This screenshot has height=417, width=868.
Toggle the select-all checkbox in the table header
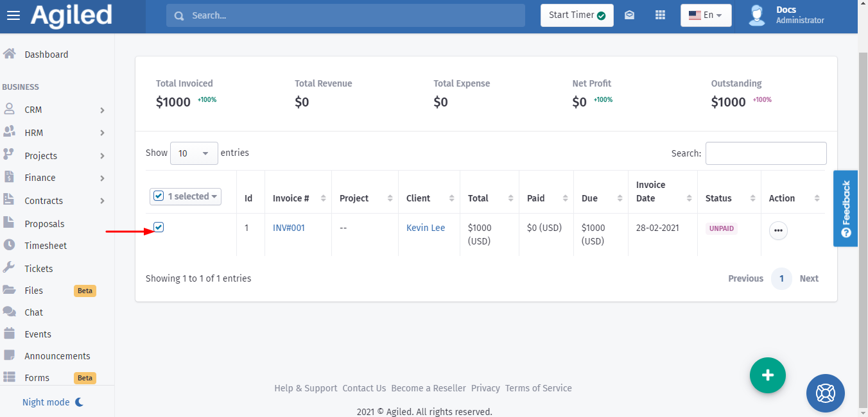point(159,196)
